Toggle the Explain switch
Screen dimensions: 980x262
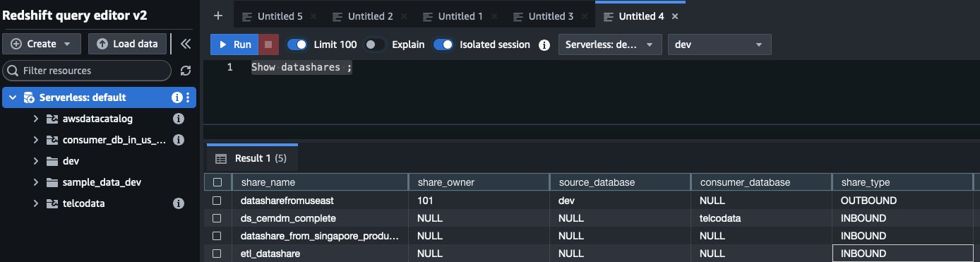pyautogui.click(x=375, y=44)
